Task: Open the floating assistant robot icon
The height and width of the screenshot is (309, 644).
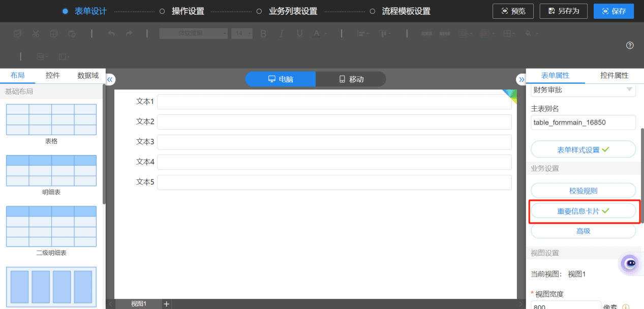Action: [631, 263]
